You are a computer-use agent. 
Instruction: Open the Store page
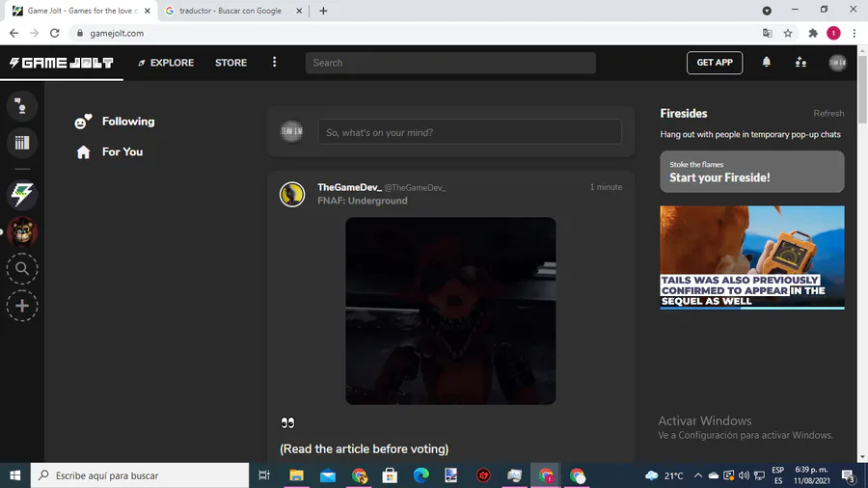(x=231, y=63)
